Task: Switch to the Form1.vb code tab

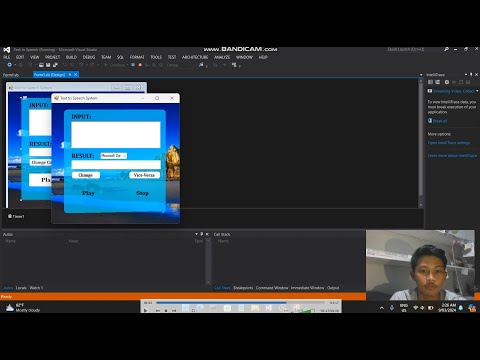Action: coord(11,75)
